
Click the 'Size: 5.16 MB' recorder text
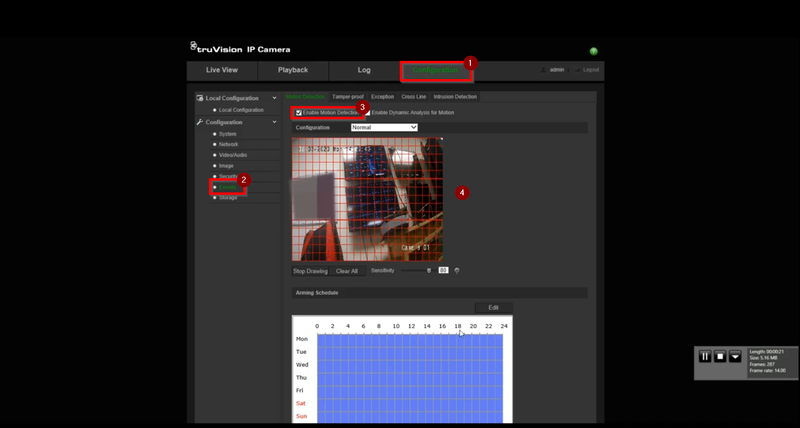coord(763,358)
